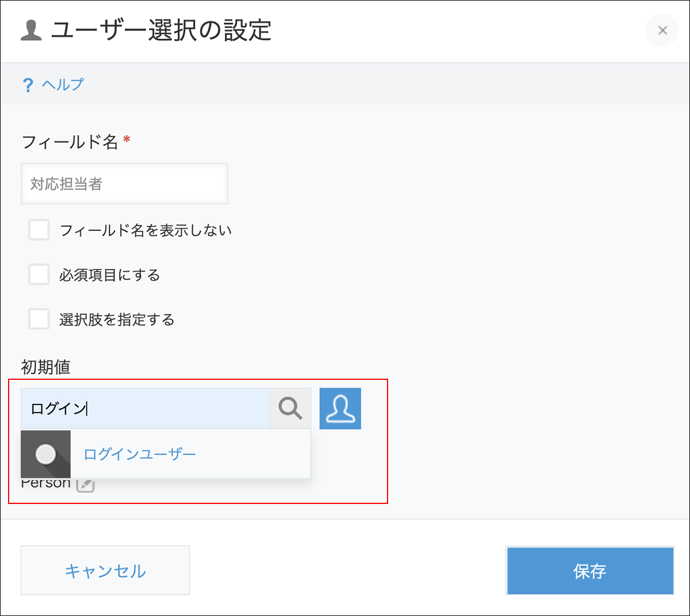The width and height of the screenshot is (690, 616).
Task: Open the blue user selection icon
Action: (x=340, y=408)
